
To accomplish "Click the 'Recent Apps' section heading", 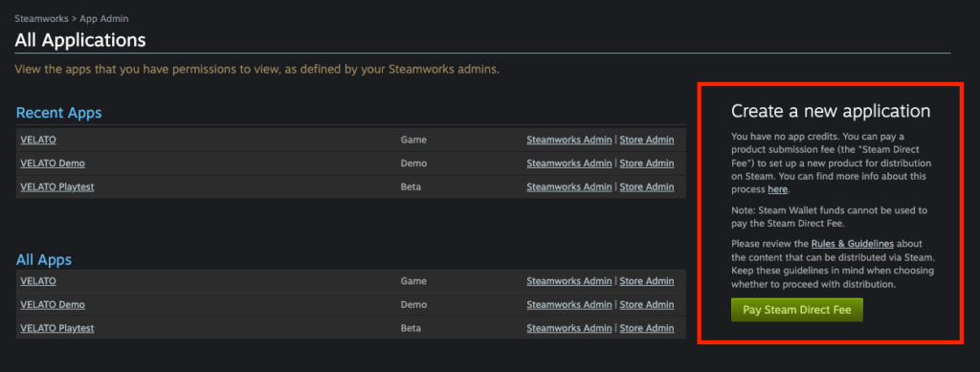I will coord(58,113).
